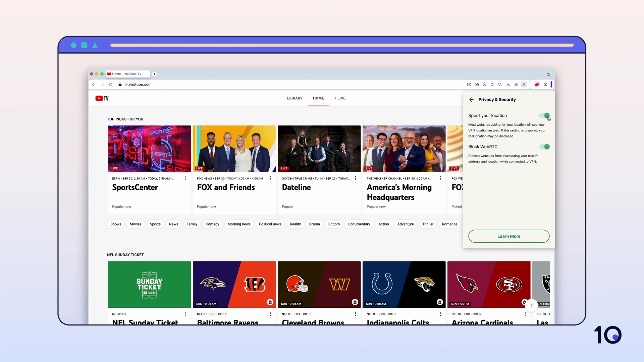Click the browser forward arrow
The height and width of the screenshot is (362, 644).
coord(103,84)
